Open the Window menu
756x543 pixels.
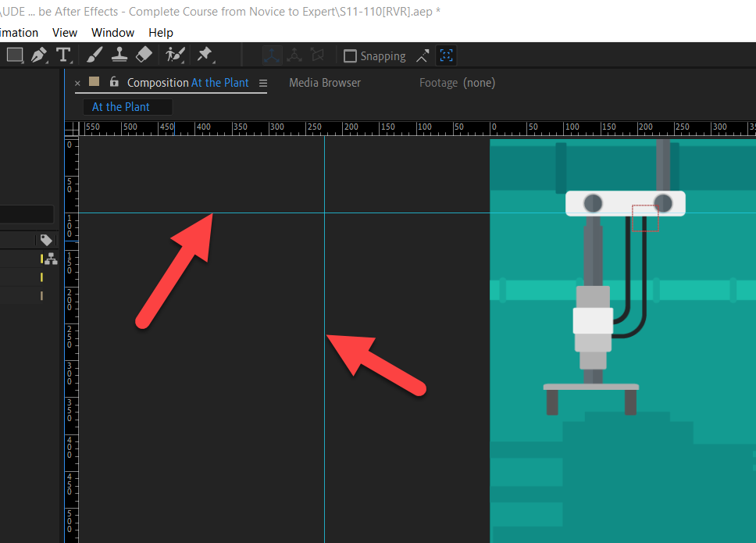(x=112, y=32)
